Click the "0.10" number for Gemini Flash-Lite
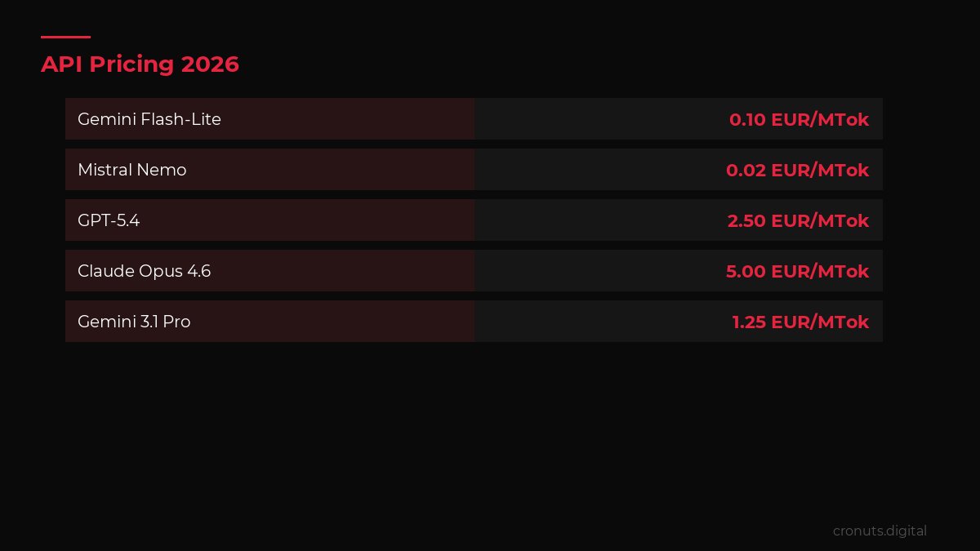Screen dimensions: 980x551 (747, 119)
